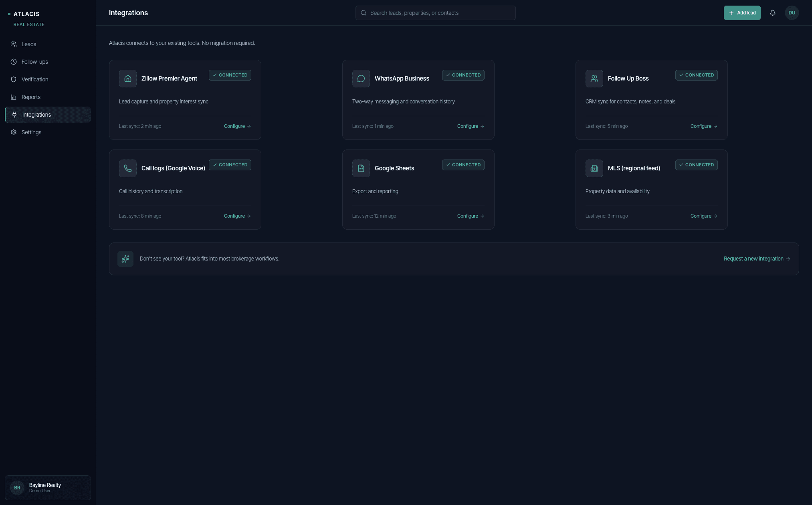
Task: Open the DU user avatar menu
Action: [x=792, y=12]
